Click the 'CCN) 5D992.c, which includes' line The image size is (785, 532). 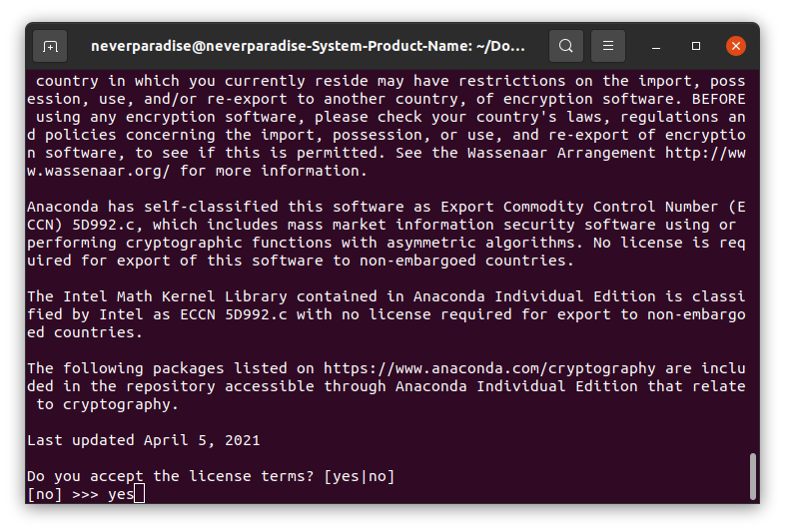[x=382, y=225]
